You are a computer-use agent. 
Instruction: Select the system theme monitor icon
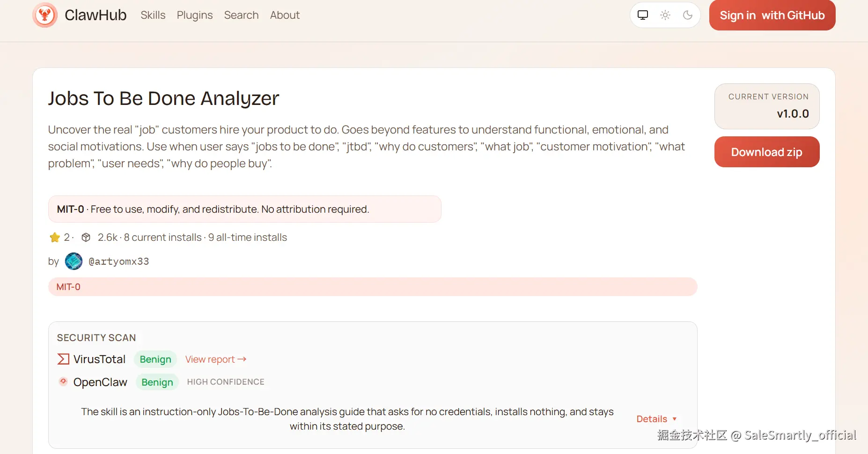coord(643,15)
